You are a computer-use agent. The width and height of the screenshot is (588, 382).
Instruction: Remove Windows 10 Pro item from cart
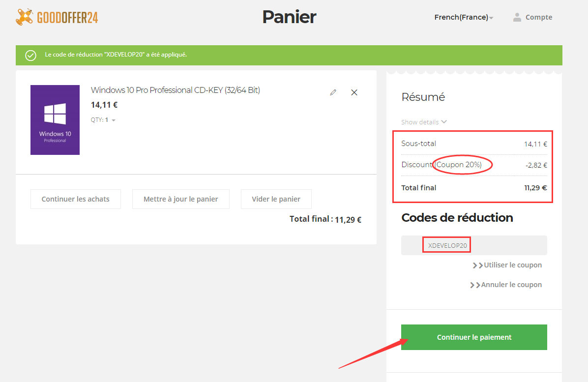[x=354, y=92]
